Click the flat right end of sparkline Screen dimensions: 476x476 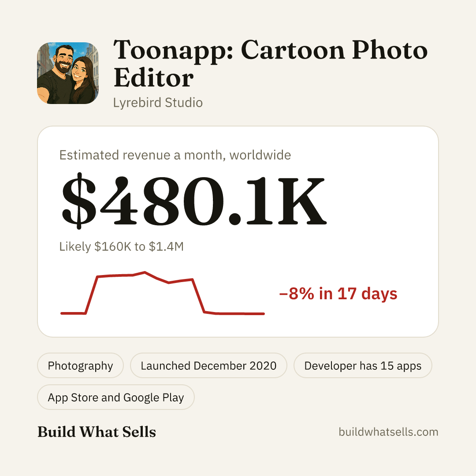coord(240,314)
